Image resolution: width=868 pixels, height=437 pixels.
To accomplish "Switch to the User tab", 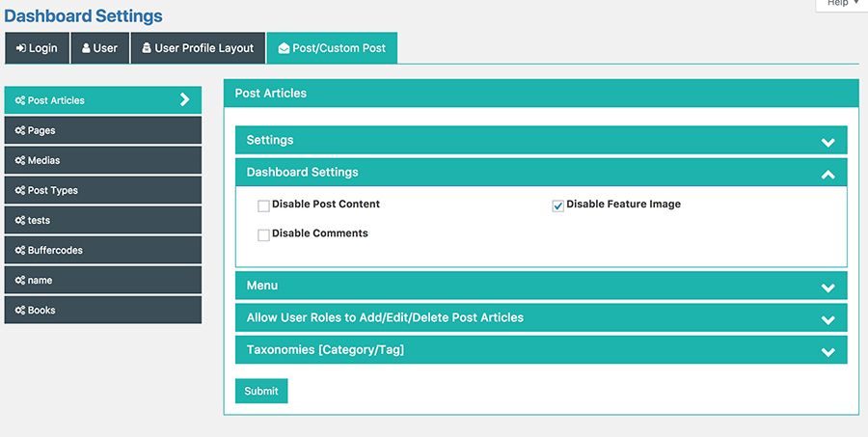I will click(x=100, y=48).
